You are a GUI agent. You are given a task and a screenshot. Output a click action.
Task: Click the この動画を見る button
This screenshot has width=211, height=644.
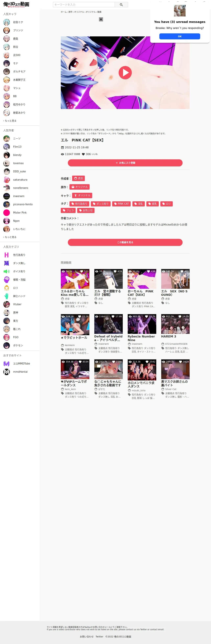[x=125, y=242]
